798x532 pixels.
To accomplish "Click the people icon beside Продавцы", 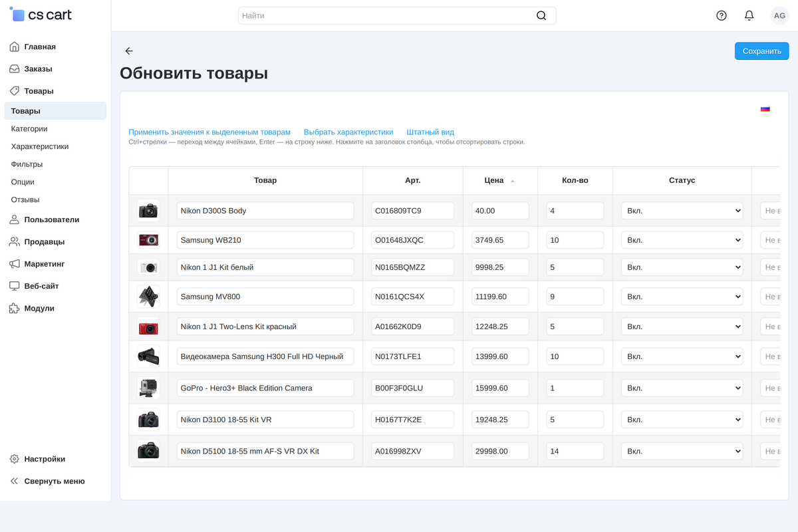I will click(14, 242).
